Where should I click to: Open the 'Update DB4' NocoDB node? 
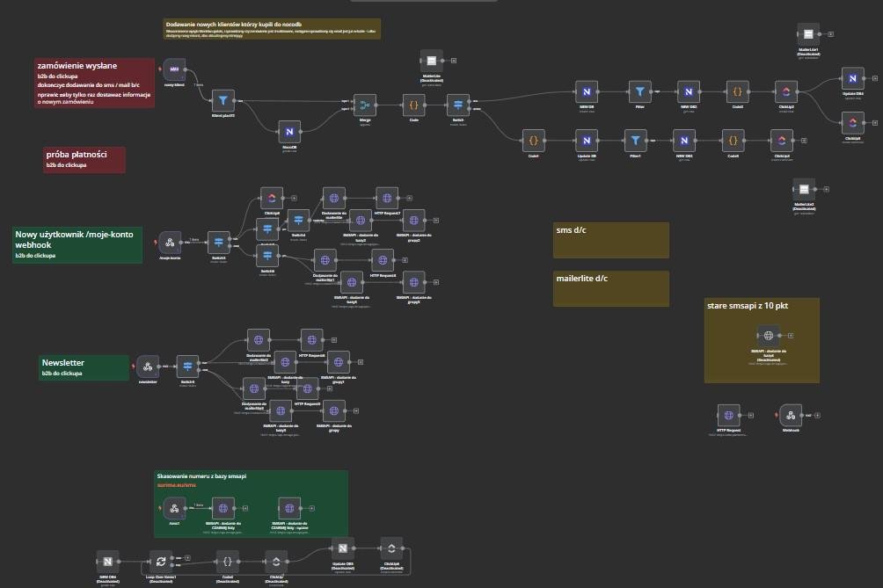tap(852, 79)
